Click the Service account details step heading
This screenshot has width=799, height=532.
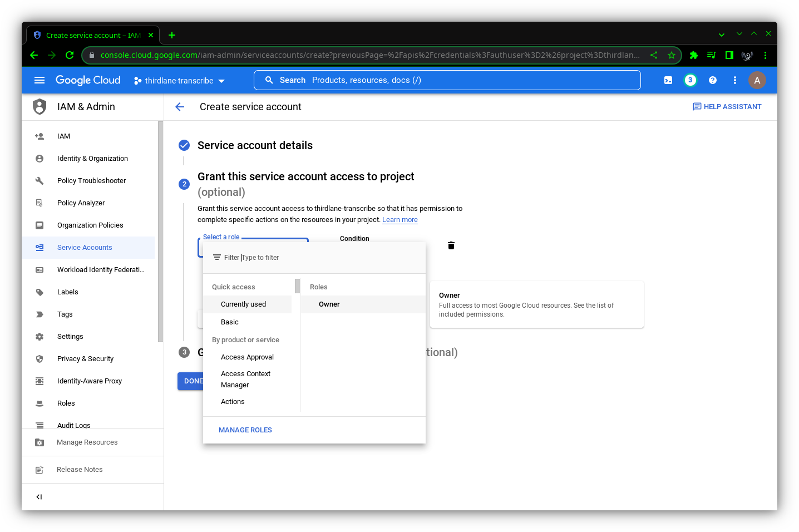(x=255, y=145)
